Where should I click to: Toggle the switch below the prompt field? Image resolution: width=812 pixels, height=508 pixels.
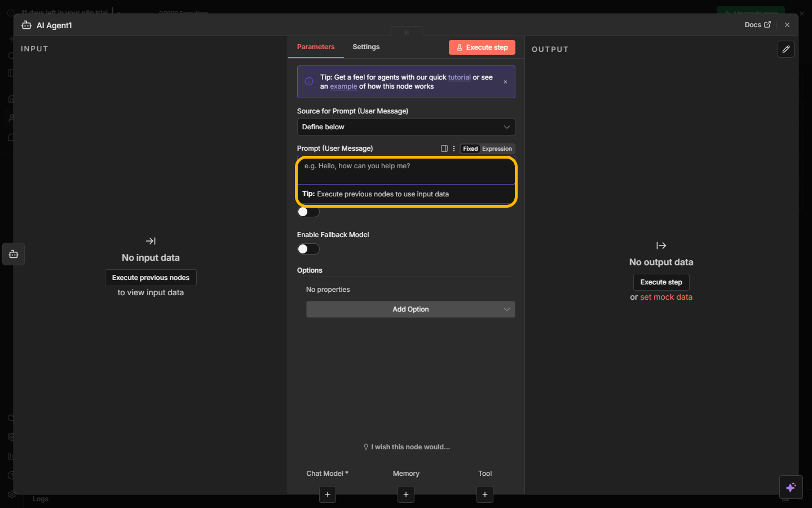pos(308,212)
